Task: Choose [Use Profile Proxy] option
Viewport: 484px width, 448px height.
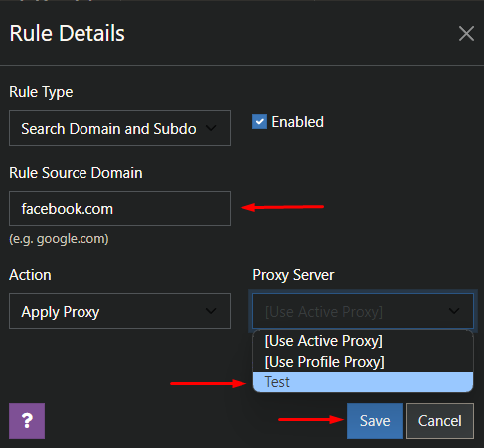Action: tap(363, 362)
